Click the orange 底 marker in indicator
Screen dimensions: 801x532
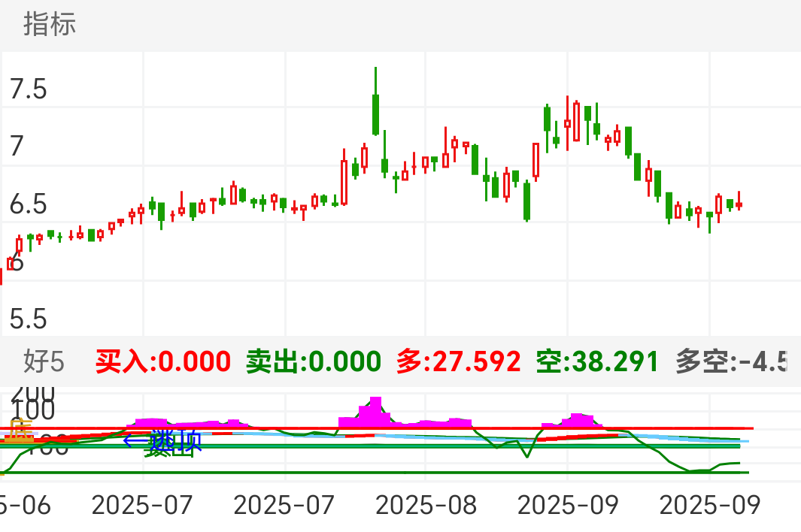(21, 431)
